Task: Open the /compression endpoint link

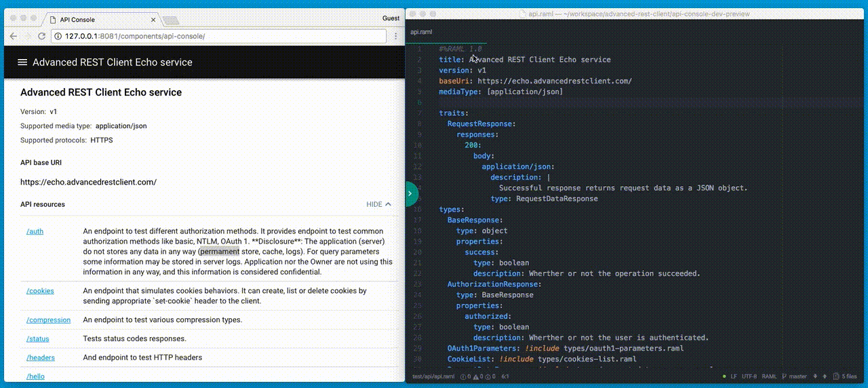Action: (x=48, y=320)
